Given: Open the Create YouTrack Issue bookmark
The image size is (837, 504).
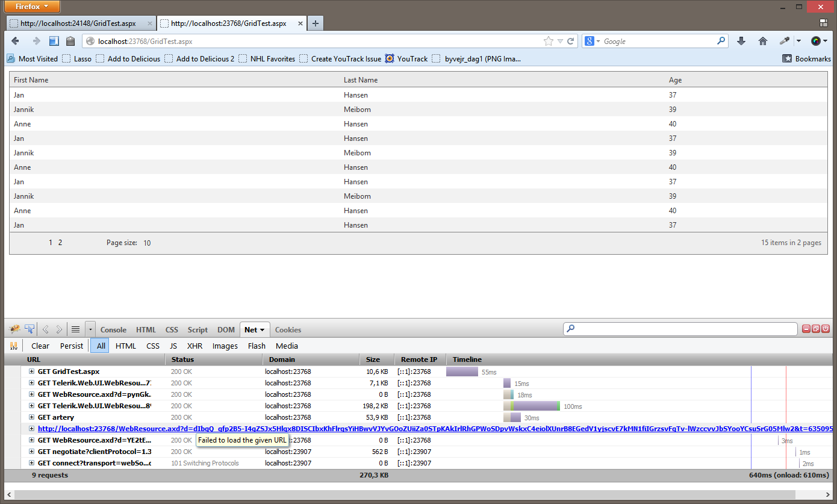Looking at the screenshot, I should pos(340,58).
